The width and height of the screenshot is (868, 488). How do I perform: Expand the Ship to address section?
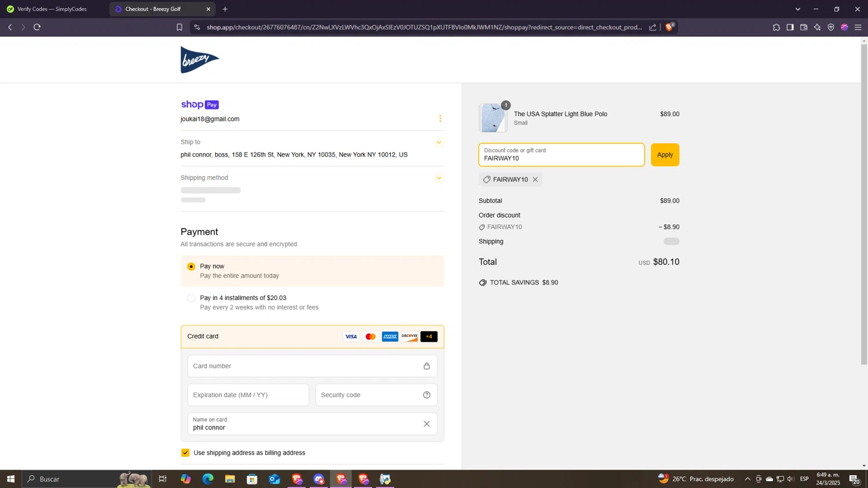tap(439, 142)
